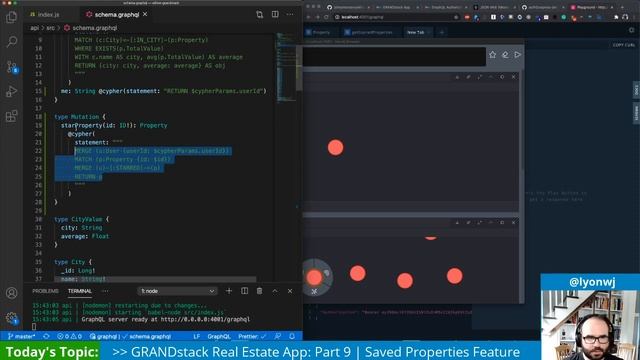This screenshot has height=360, width=640.
Task: Click 'type Mutation {' code line
Action: [80, 117]
